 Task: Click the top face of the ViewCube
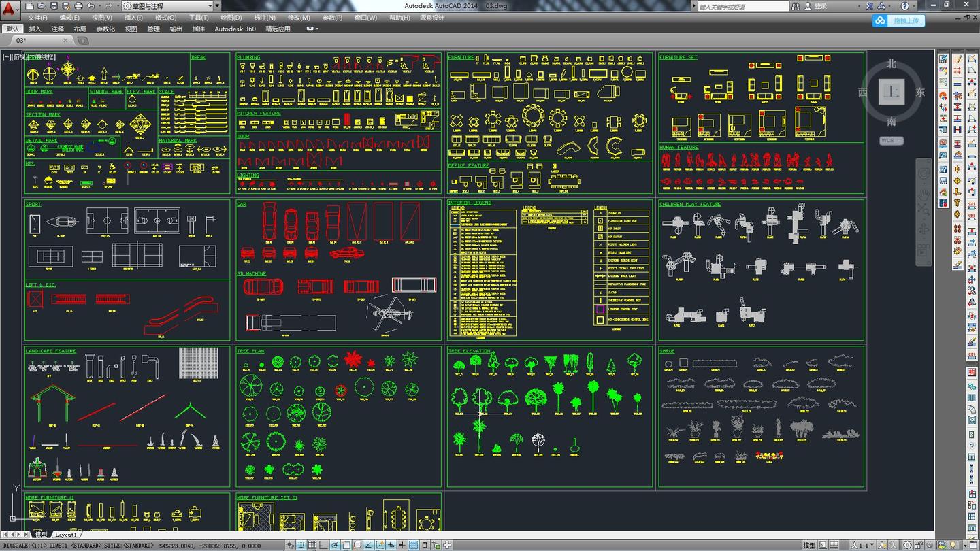[x=891, y=92]
